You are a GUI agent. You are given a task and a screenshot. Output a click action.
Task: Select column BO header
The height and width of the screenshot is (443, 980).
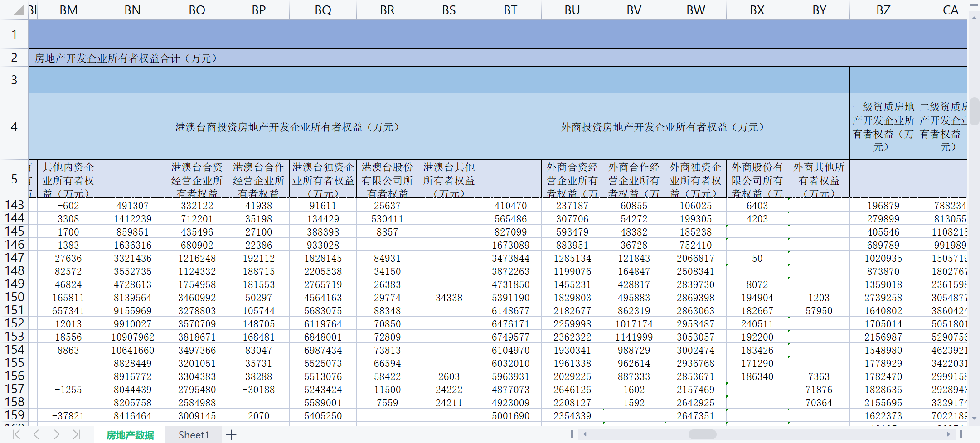pos(197,10)
